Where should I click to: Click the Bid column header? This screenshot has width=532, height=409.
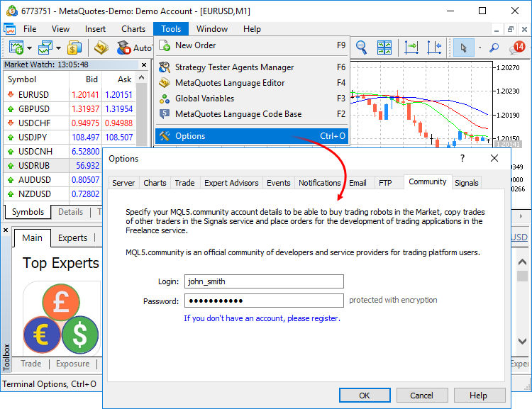pos(86,79)
